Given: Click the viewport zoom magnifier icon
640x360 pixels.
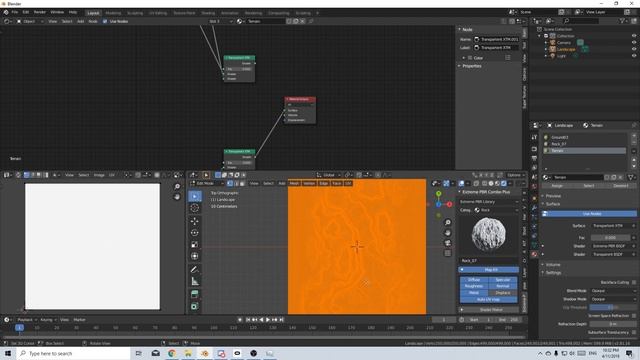Looking at the screenshot, I should coord(448,222).
